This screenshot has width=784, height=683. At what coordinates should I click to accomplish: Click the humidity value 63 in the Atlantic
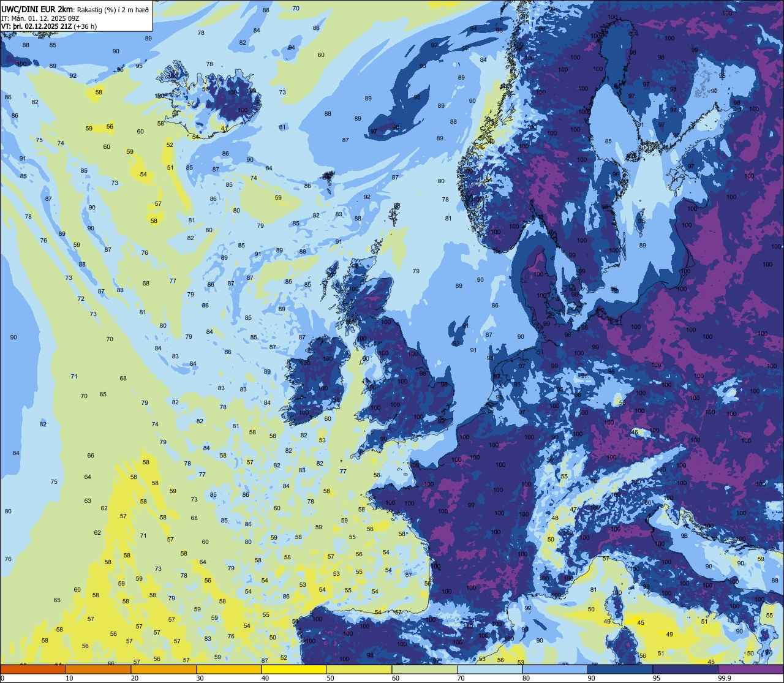click(x=88, y=501)
